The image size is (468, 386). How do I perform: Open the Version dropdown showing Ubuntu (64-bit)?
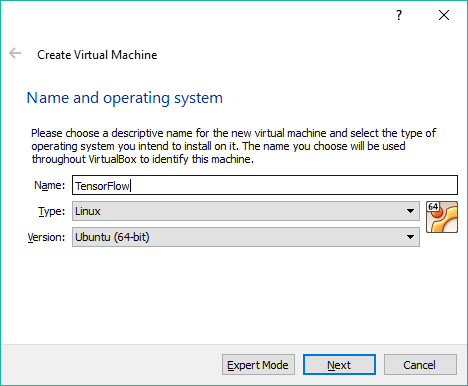246,237
